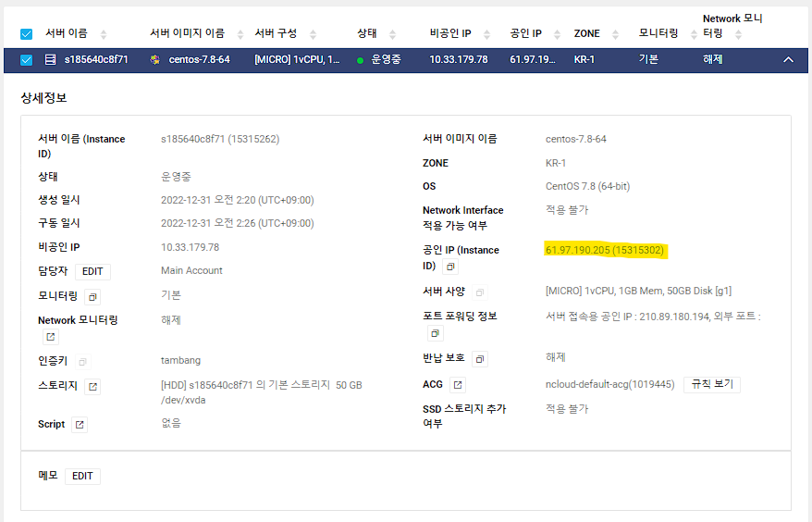
Task: Sort by ZONE column arrows
Action: [x=615, y=34]
